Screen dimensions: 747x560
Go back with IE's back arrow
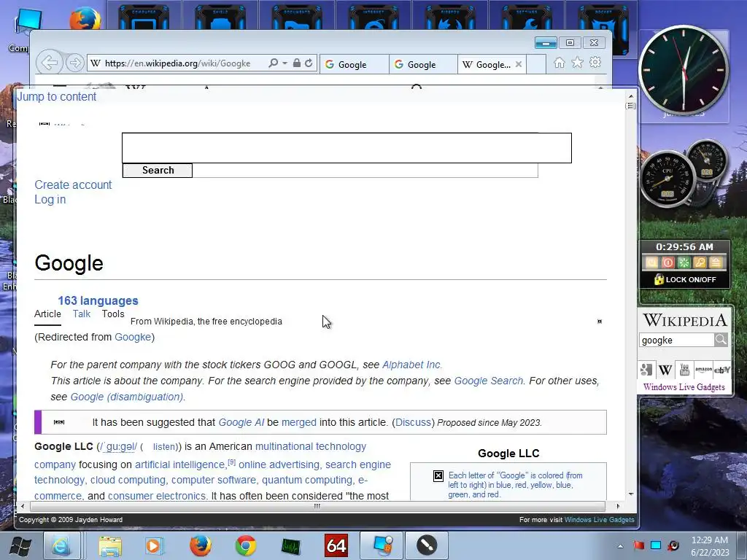tap(50, 63)
